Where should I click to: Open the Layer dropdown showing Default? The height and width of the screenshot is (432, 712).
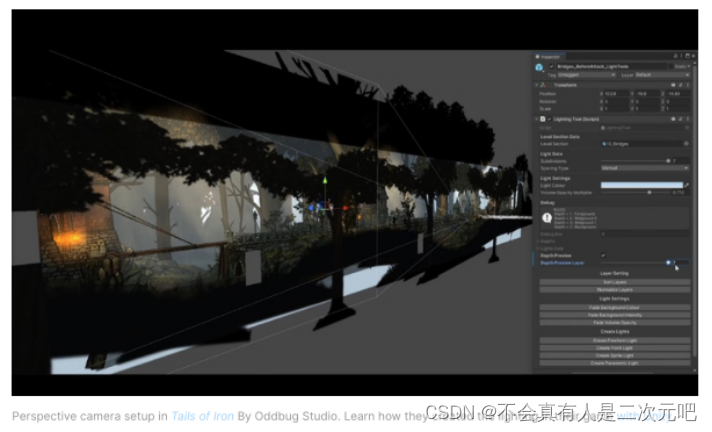[662, 75]
